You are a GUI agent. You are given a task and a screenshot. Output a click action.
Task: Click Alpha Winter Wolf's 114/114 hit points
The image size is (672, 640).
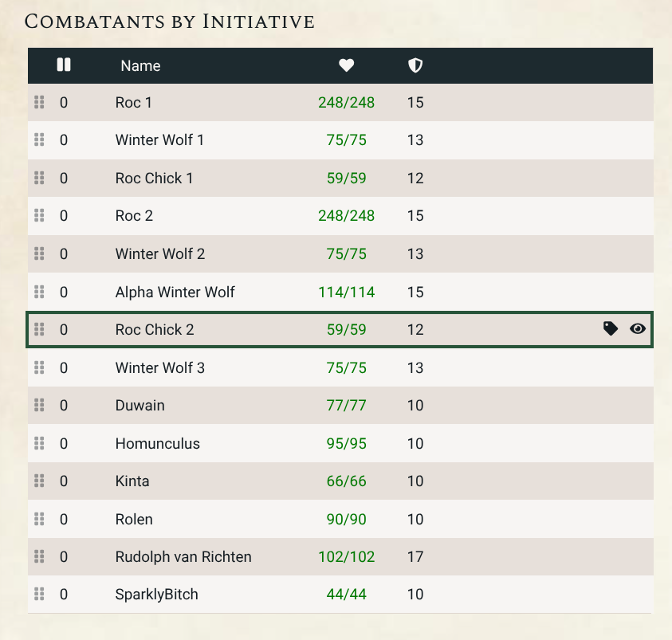tap(346, 292)
